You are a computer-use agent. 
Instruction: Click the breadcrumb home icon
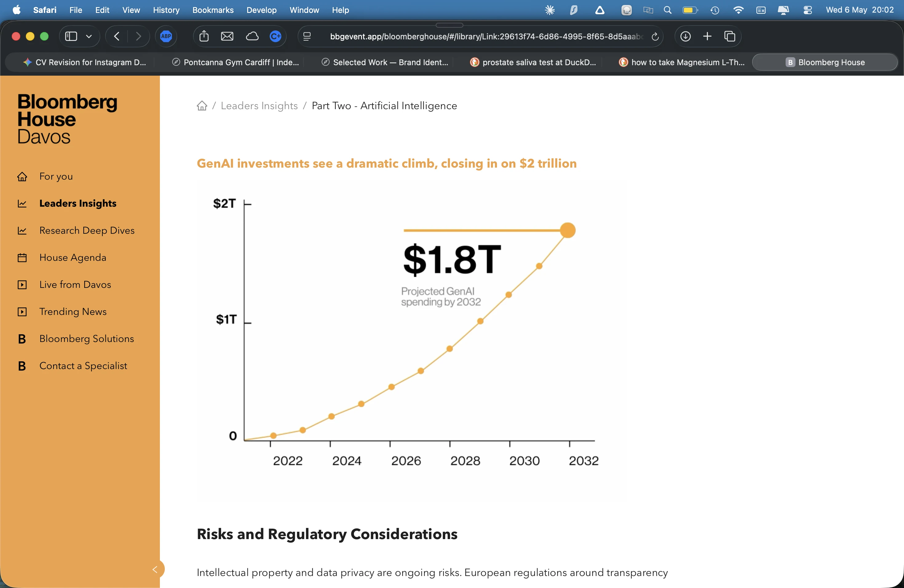[202, 105]
